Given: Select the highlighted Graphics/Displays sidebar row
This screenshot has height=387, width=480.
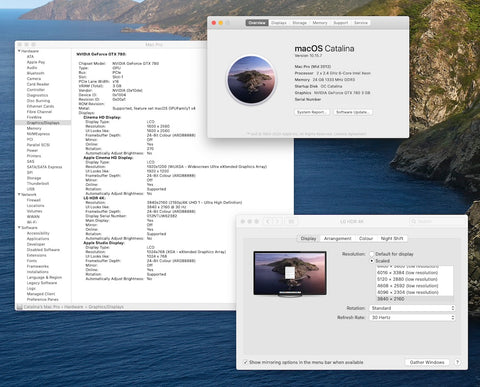Looking at the screenshot, I should [43, 123].
